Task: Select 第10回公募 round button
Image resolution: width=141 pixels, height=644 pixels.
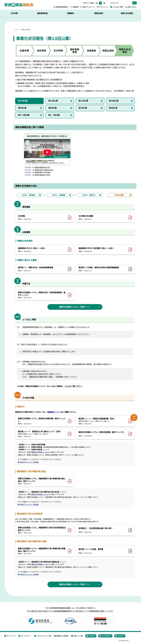Action: pos(120,101)
